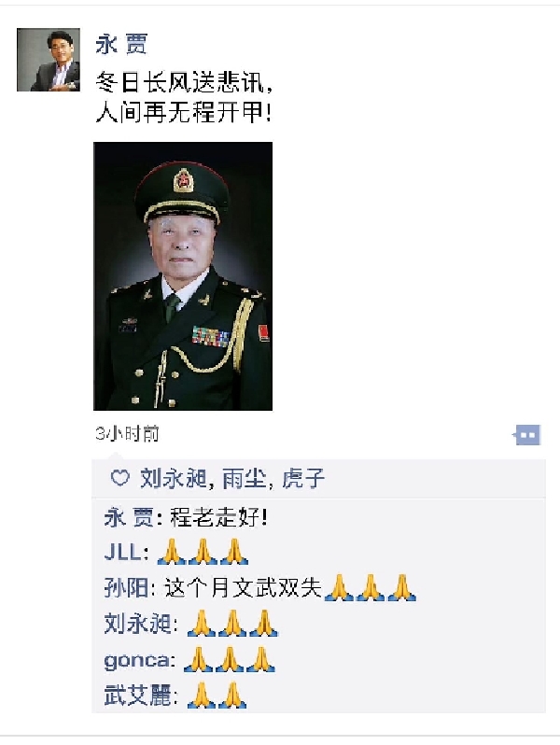
Task: Open commenter 孙阳's profile
Action: click(126, 588)
